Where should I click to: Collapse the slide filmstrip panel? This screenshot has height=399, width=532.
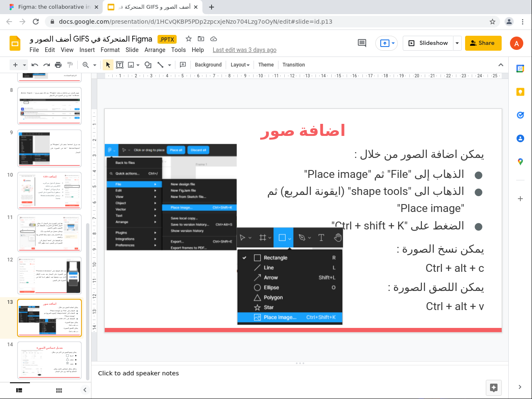[85, 390]
